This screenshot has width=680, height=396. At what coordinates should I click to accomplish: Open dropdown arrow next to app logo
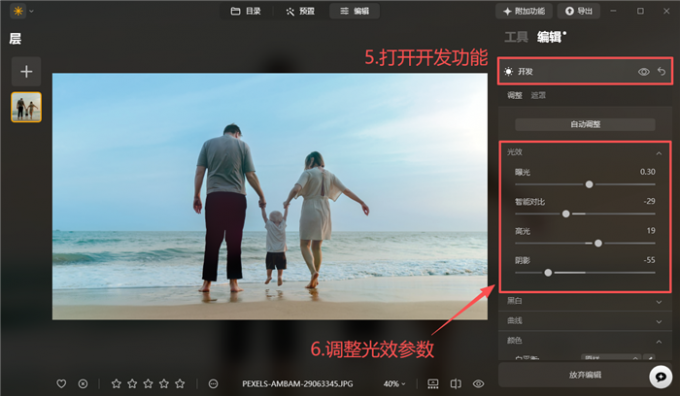pos(31,11)
